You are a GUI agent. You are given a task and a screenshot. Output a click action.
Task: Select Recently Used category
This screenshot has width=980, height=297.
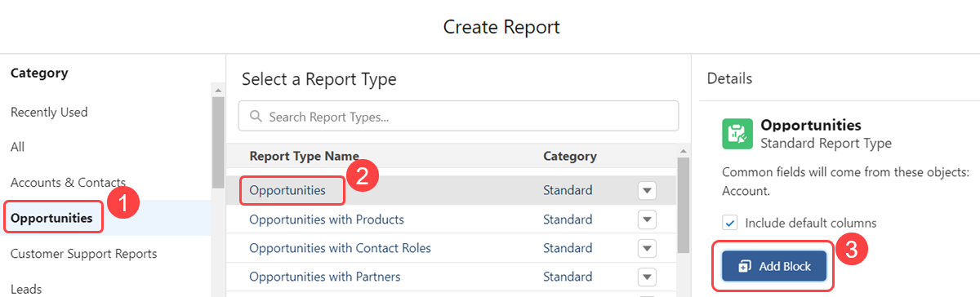tap(49, 112)
